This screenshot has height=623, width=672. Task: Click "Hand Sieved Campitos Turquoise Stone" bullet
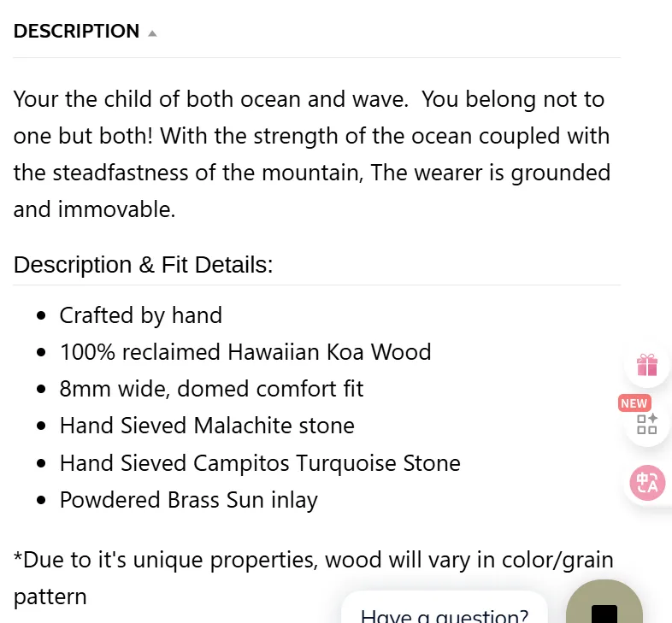pos(260,463)
